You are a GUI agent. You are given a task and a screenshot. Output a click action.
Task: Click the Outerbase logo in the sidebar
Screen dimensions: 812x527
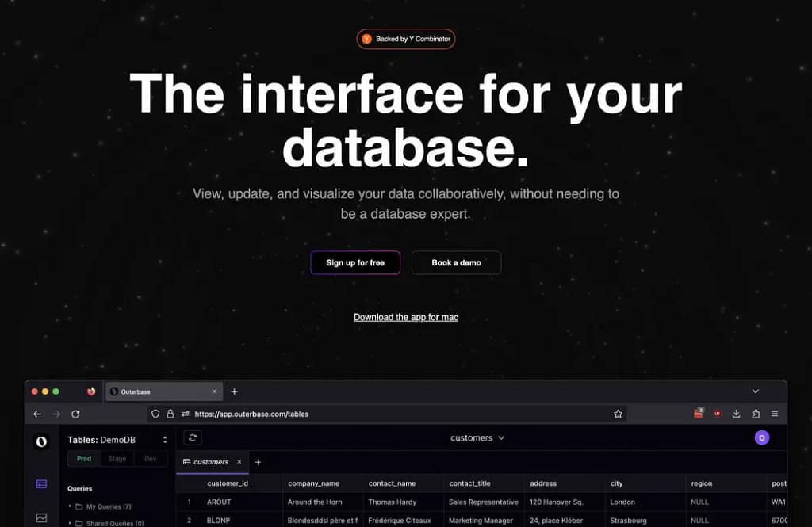click(x=41, y=441)
